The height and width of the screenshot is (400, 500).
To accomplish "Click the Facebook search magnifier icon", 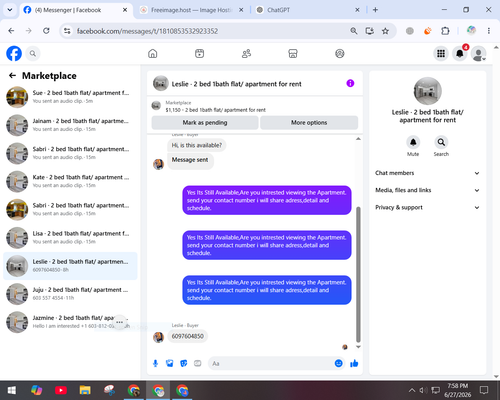I will click(33, 53).
